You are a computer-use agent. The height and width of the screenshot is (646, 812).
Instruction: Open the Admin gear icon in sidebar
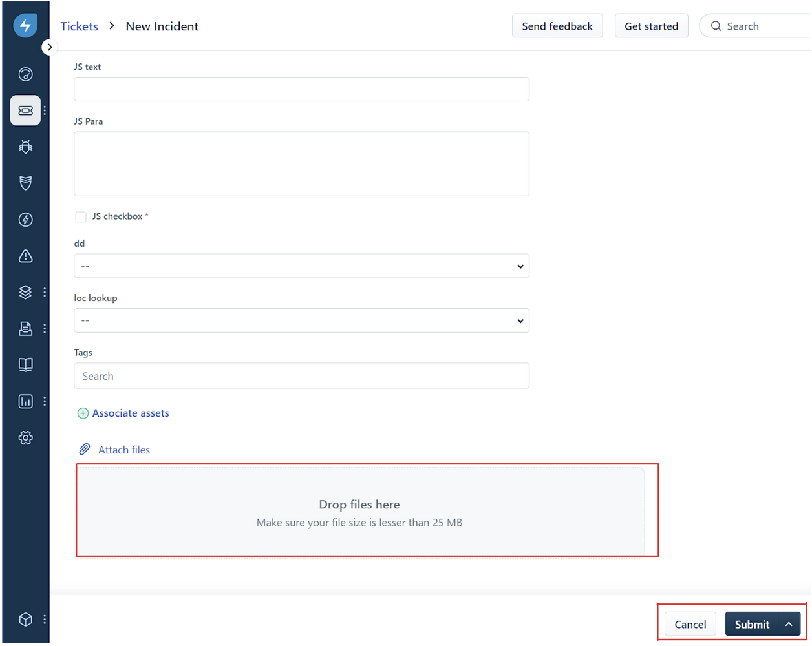pyautogui.click(x=25, y=438)
